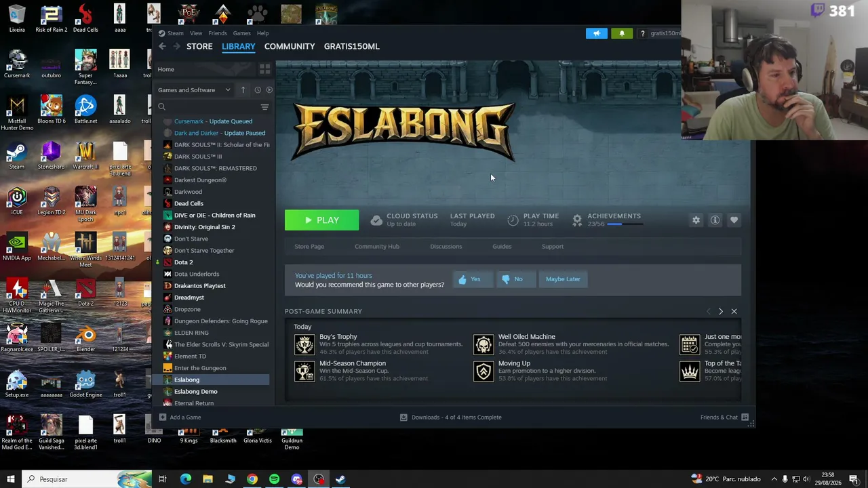Image resolution: width=868 pixels, height=488 pixels.
Task: Click the question mark help icon
Action: [x=642, y=33]
